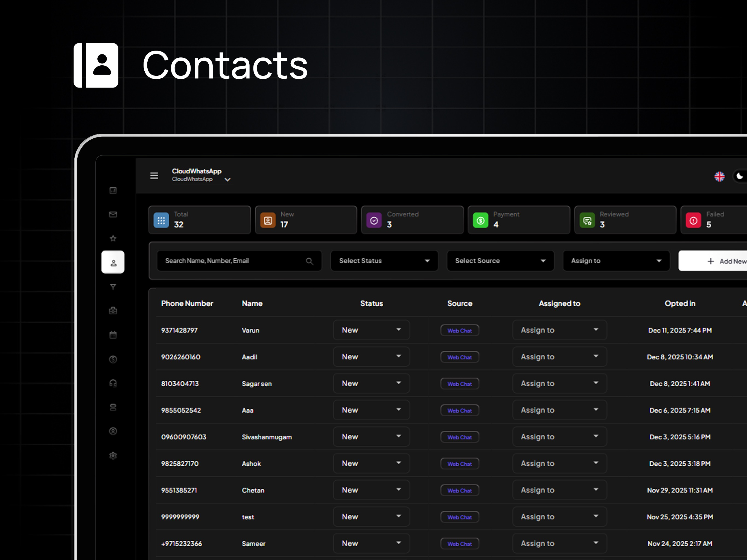Open the Assign to dropdown for Aaa
The image size is (747, 560).
[x=560, y=410]
